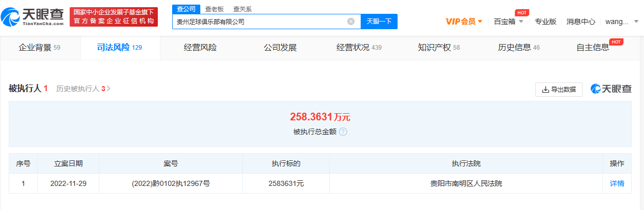
Task: Open the wang... user account menu
Action: pos(621,22)
